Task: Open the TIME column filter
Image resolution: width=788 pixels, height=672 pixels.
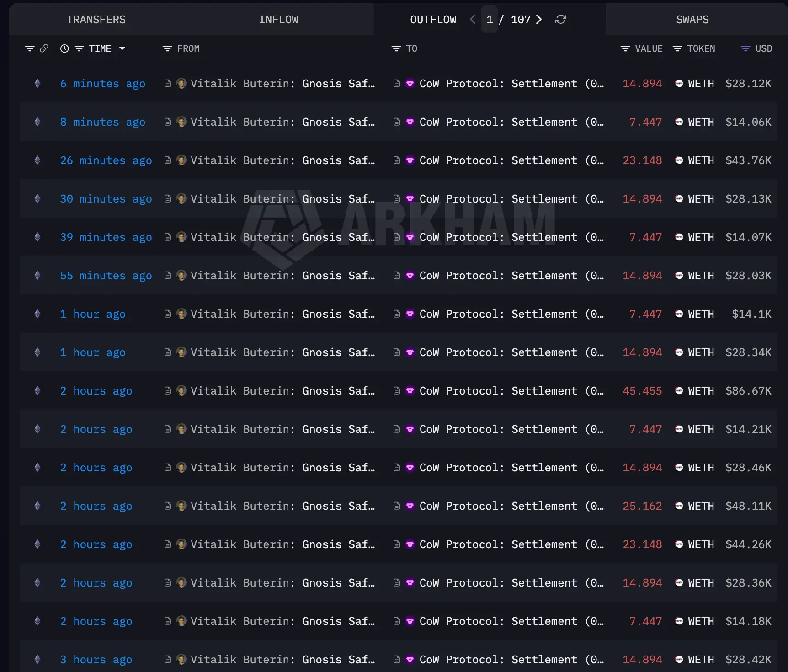Action: tap(79, 48)
